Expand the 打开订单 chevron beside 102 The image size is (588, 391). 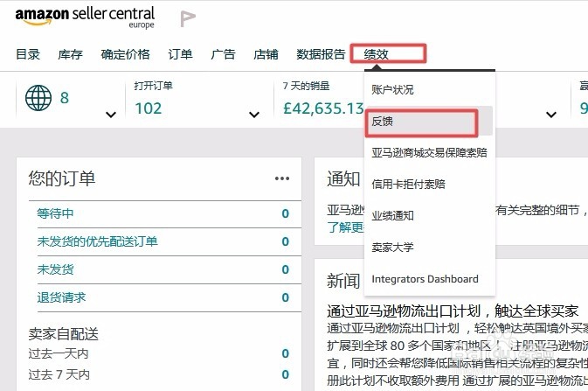[254, 115]
